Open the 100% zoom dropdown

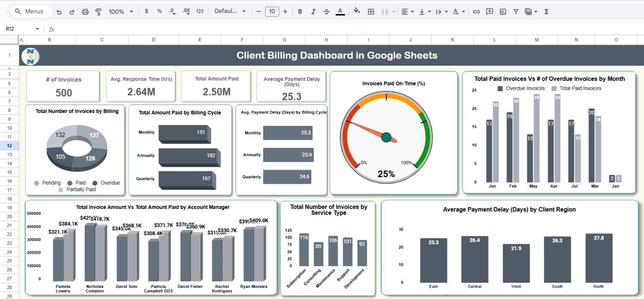click(121, 12)
